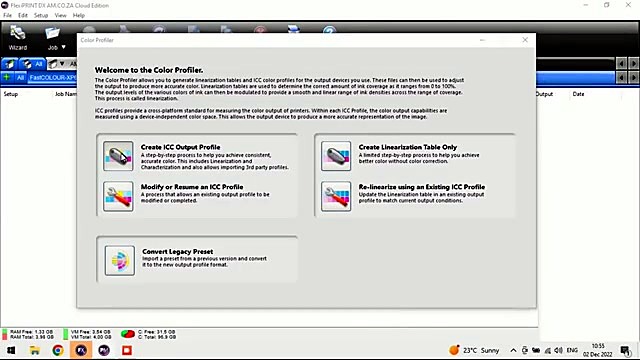Open the View menu
Image resolution: width=640 pixels, height=360 pixels.
(x=60, y=15)
